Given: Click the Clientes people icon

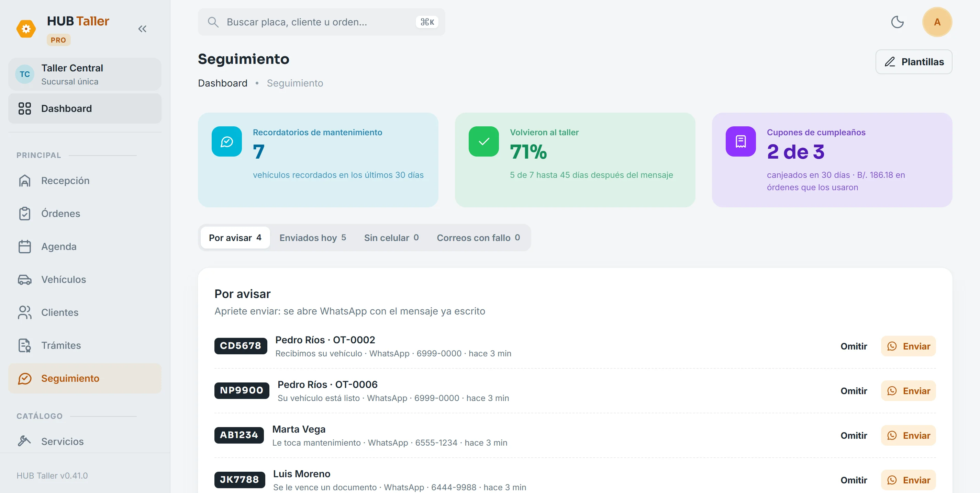Looking at the screenshot, I should [25, 312].
